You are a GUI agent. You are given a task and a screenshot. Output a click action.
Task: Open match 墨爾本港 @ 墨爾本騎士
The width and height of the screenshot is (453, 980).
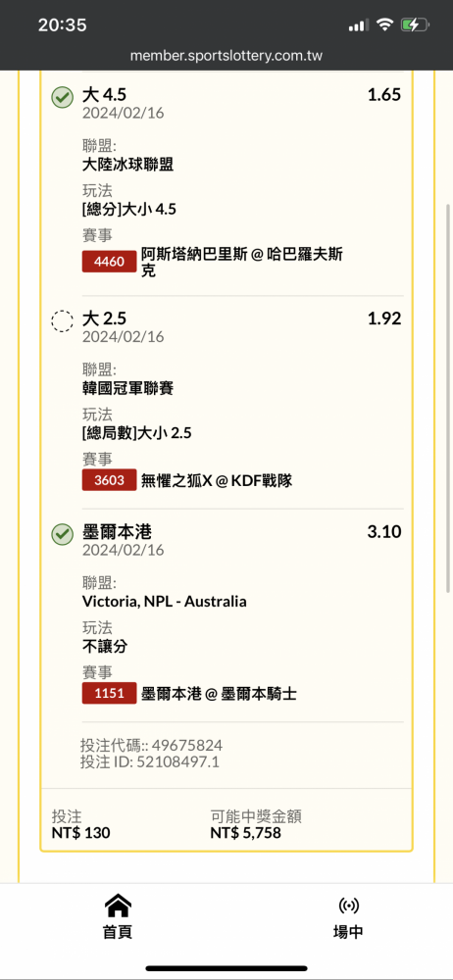pyautogui.click(x=219, y=693)
